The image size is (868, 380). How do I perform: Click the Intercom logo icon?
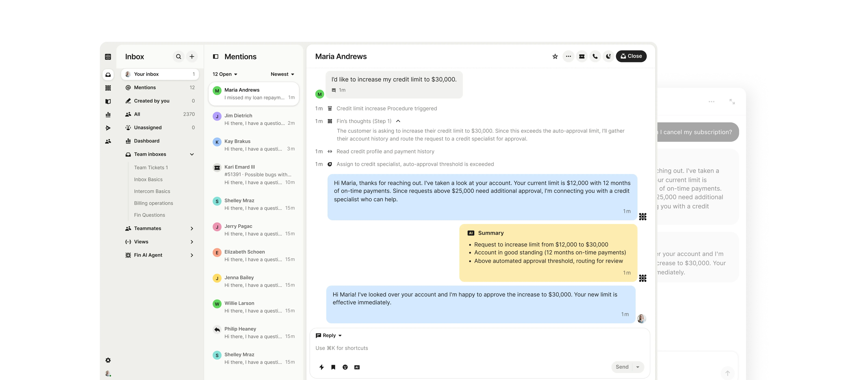[x=108, y=57]
